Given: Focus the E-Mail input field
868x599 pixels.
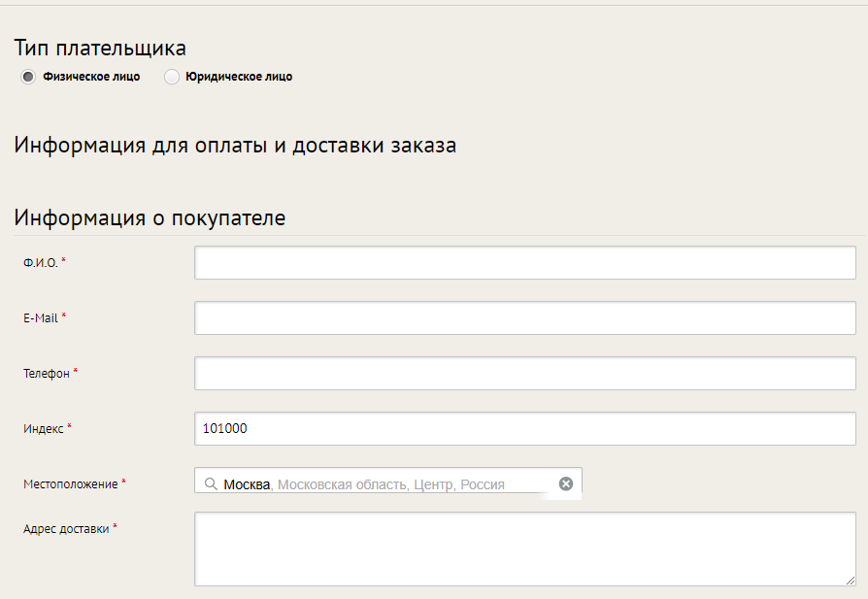Looking at the screenshot, I should tap(525, 317).
